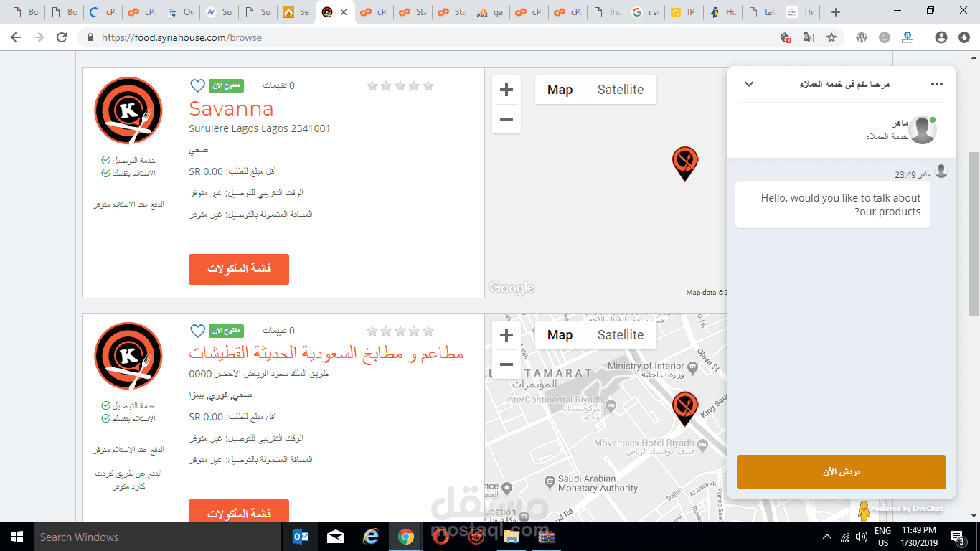Reload the current page
This screenshot has width=980, height=551.
(x=62, y=37)
